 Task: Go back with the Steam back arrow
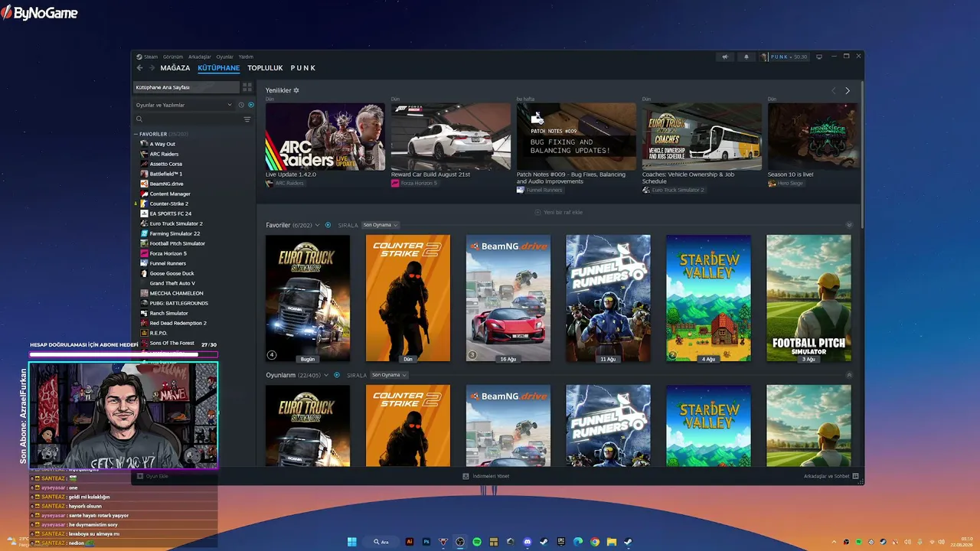coord(139,68)
